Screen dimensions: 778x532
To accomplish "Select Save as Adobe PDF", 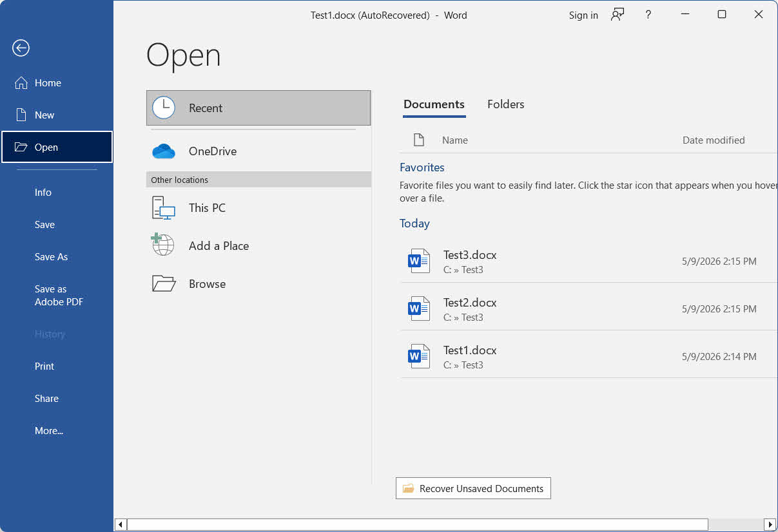I will click(x=57, y=295).
